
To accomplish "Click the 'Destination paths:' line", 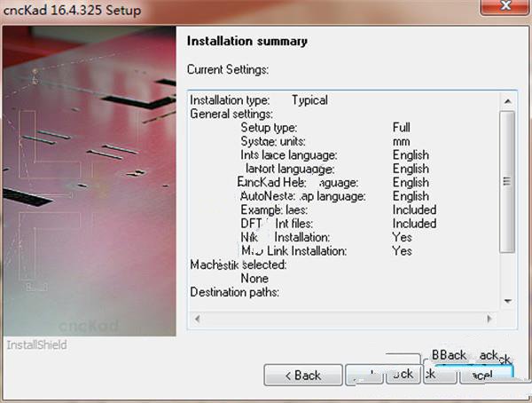I will pos(234,292).
